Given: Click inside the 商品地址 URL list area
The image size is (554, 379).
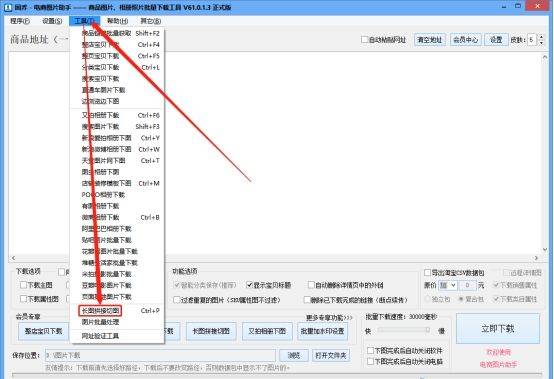Looking at the screenshot, I should 275,153.
